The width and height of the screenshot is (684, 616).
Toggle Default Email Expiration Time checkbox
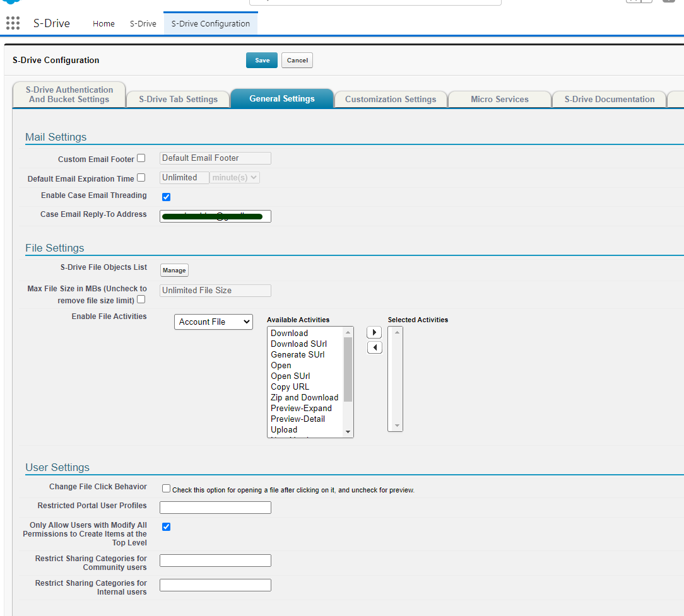[141, 178]
